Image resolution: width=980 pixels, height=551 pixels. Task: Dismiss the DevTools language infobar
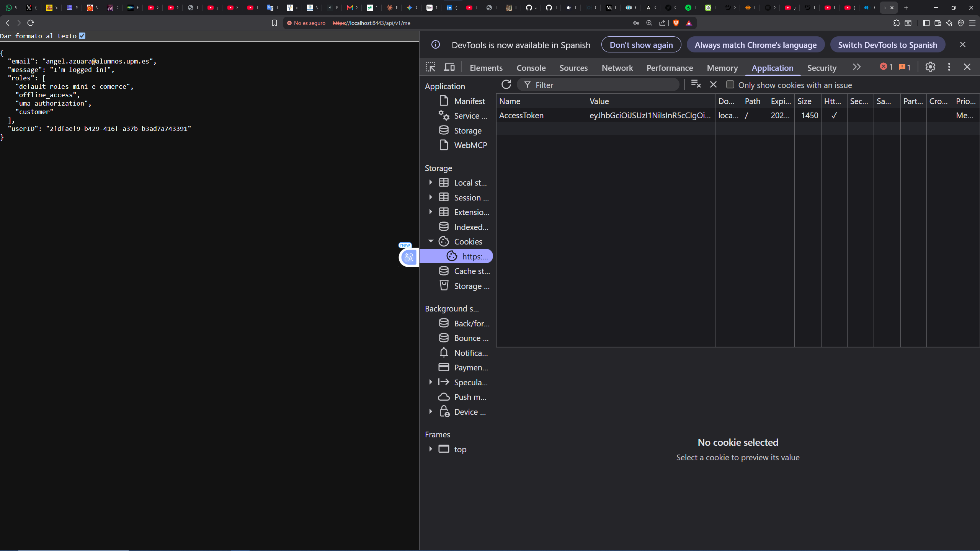[963, 45]
